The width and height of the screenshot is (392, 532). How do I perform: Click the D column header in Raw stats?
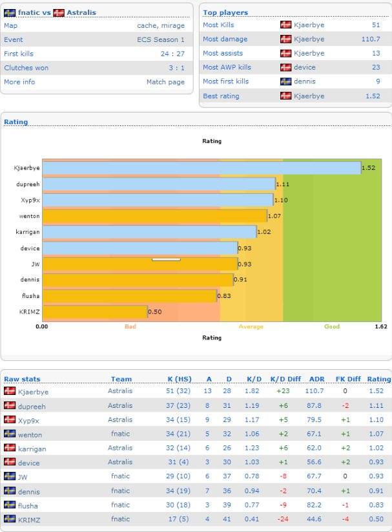[229, 379]
